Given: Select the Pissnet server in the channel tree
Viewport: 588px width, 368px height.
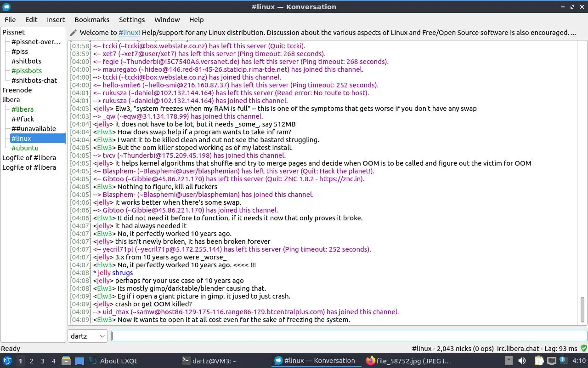Looking at the screenshot, I should click(x=14, y=32).
